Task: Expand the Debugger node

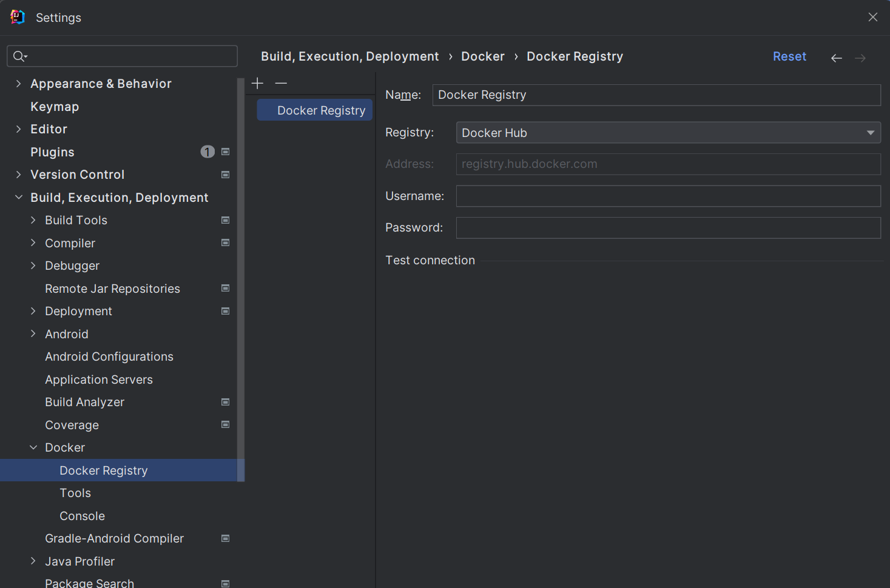Action: pyautogui.click(x=33, y=266)
